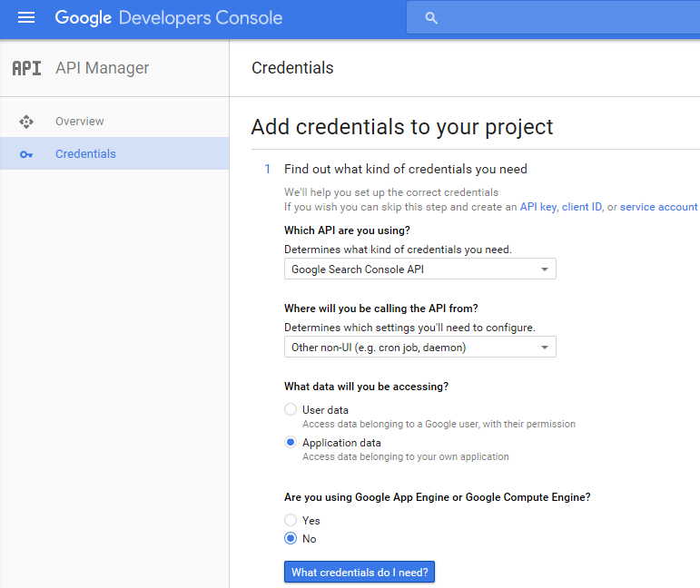
Task: Follow the client ID link
Action: tap(582, 207)
